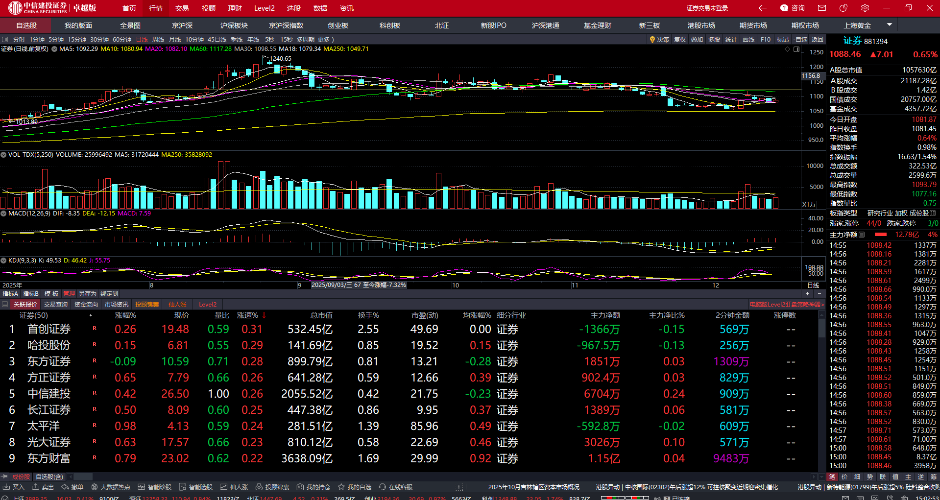Switch to 港股市场 tab

click(701, 25)
